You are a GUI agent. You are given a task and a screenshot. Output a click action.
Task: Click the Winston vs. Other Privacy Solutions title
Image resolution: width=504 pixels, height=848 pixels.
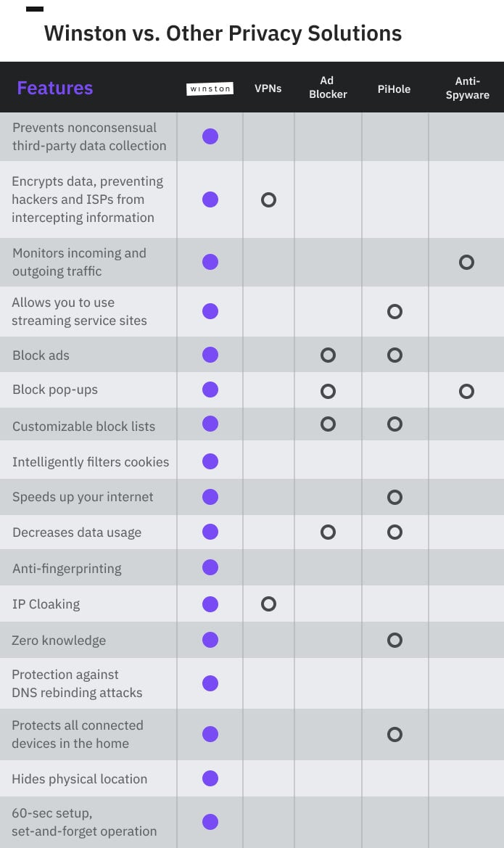[223, 33]
